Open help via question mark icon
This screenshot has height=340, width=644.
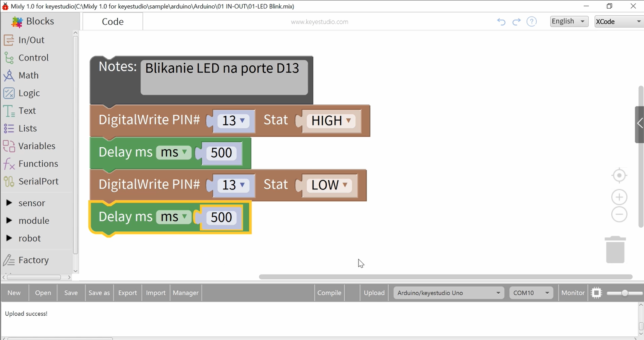532,22
